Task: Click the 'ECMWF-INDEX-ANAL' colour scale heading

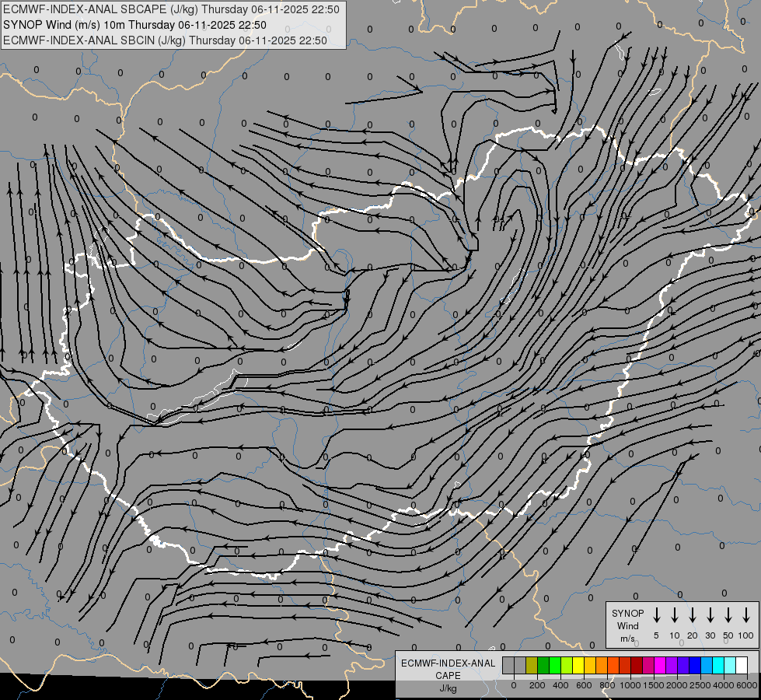Action: [448, 663]
